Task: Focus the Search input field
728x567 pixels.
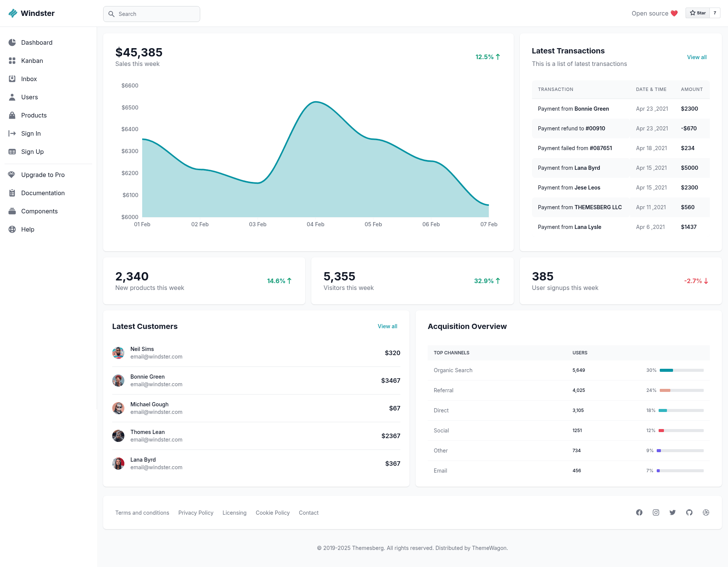Action: [x=152, y=14]
